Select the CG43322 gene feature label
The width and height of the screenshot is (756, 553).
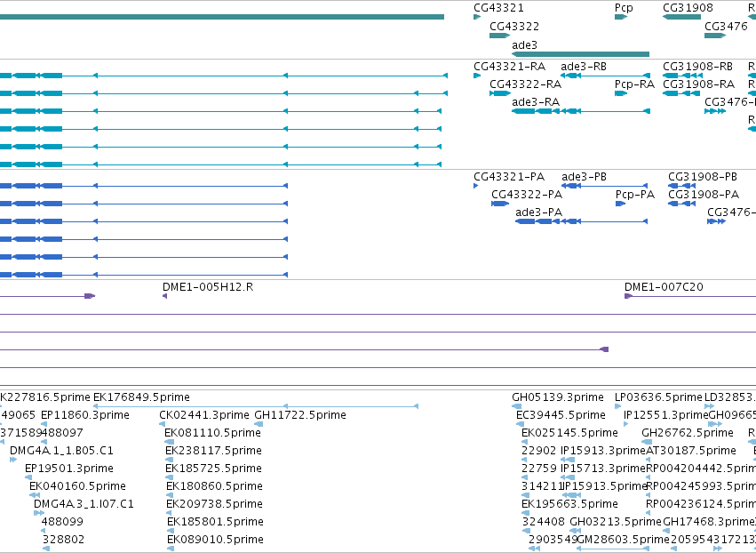pyautogui.click(x=514, y=27)
